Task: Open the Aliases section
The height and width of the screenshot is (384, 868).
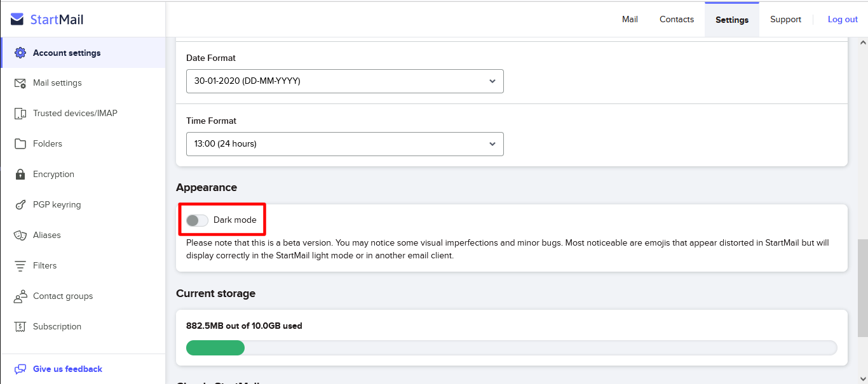Action: coord(83,235)
